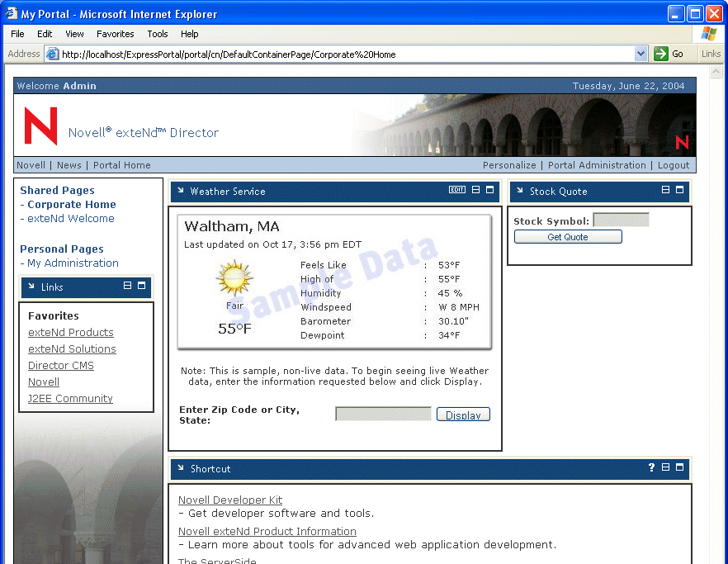Image resolution: width=728 pixels, height=564 pixels.
Task: Open the Novell link in top navigation
Action: pyautogui.click(x=31, y=165)
